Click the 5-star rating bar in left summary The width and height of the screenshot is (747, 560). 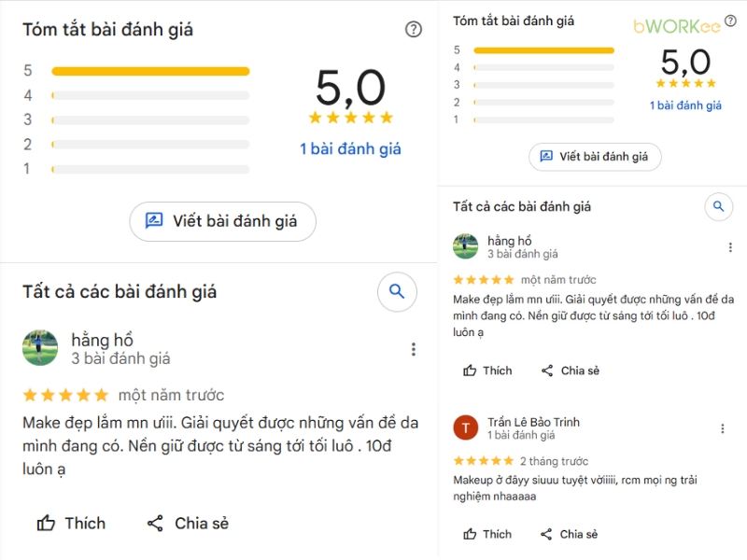coord(150,71)
